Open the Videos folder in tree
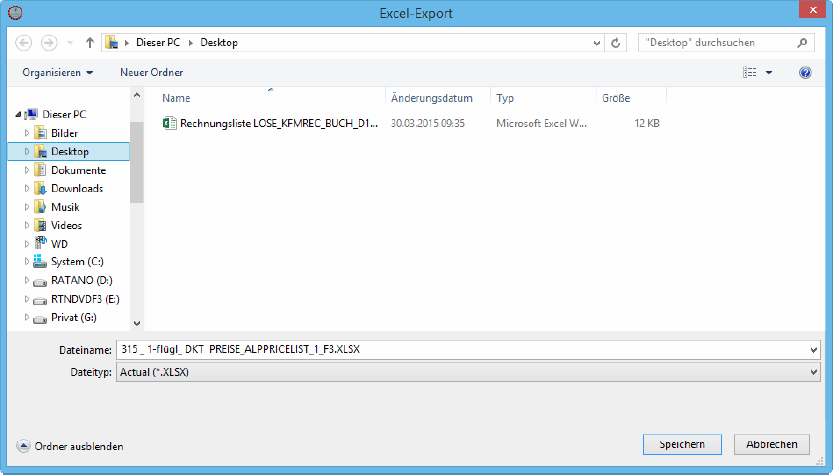This screenshot has width=833, height=475. tap(66, 225)
